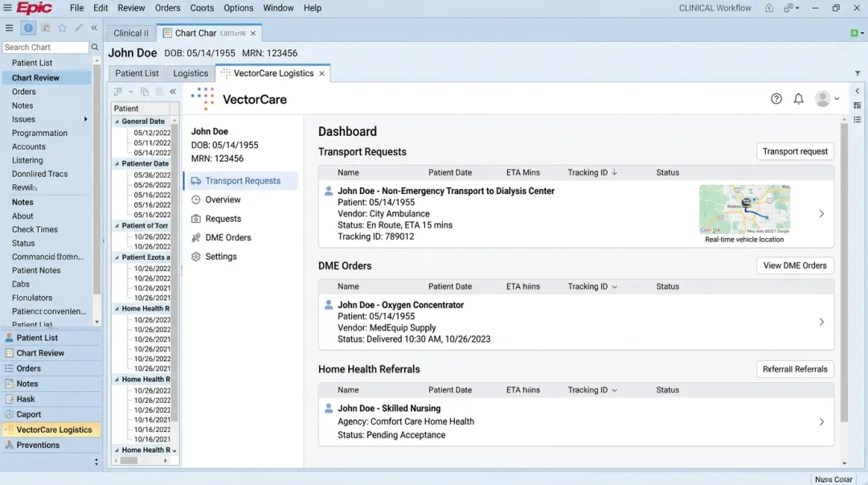The image size is (868, 485).
Task: Click the VectorCare dotted logo
Action: 203,99
